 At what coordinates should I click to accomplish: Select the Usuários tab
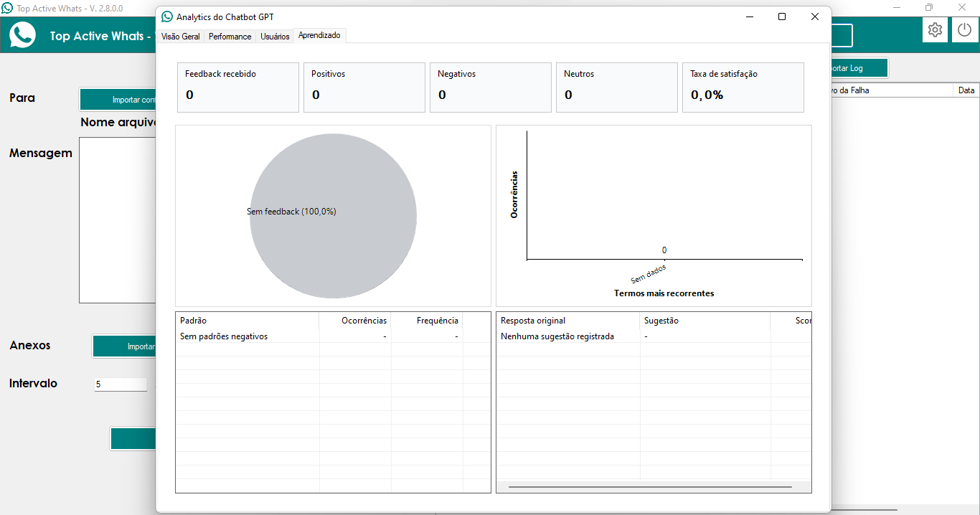275,37
